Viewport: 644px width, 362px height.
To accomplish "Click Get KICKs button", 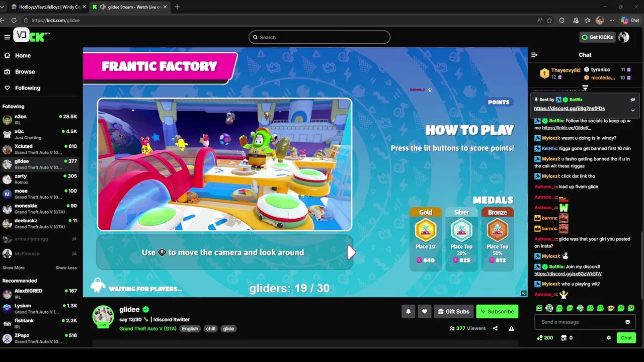I will [597, 37].
